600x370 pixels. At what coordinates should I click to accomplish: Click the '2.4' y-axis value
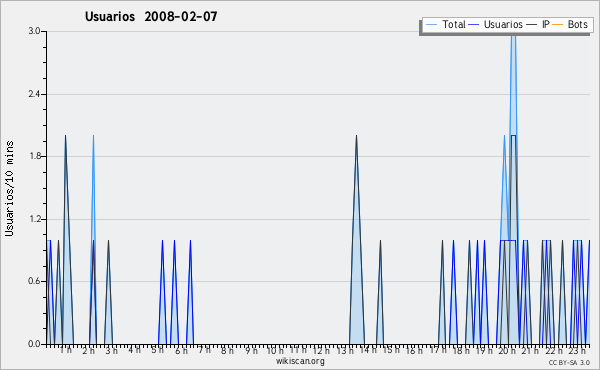[x=34, y=94]
